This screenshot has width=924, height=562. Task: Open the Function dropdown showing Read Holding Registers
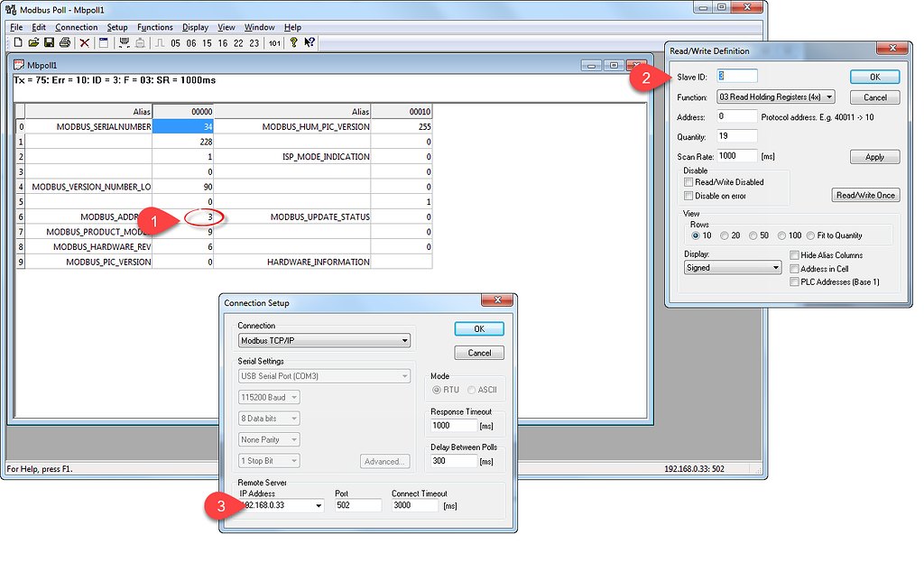tap(776, 97)
